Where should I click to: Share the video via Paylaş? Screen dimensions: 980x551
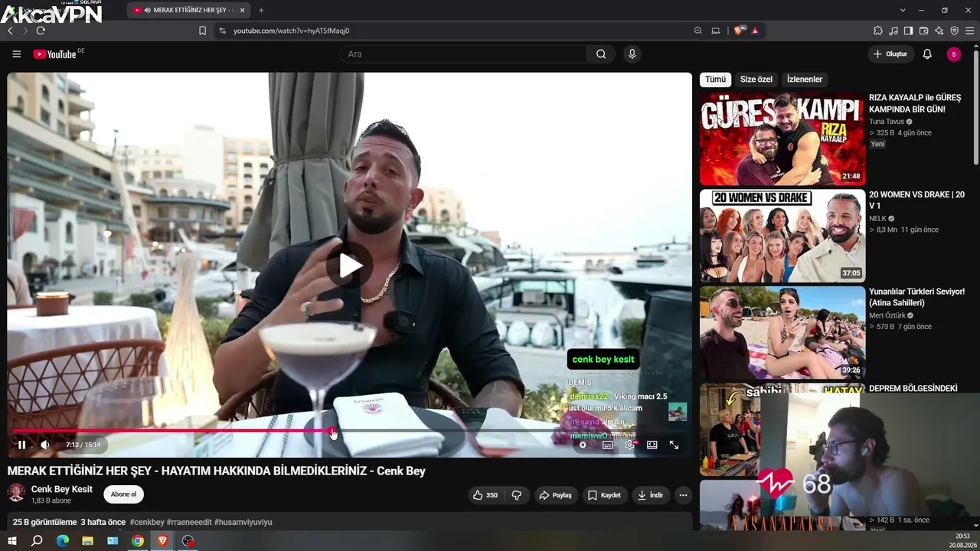pos(556,495)
